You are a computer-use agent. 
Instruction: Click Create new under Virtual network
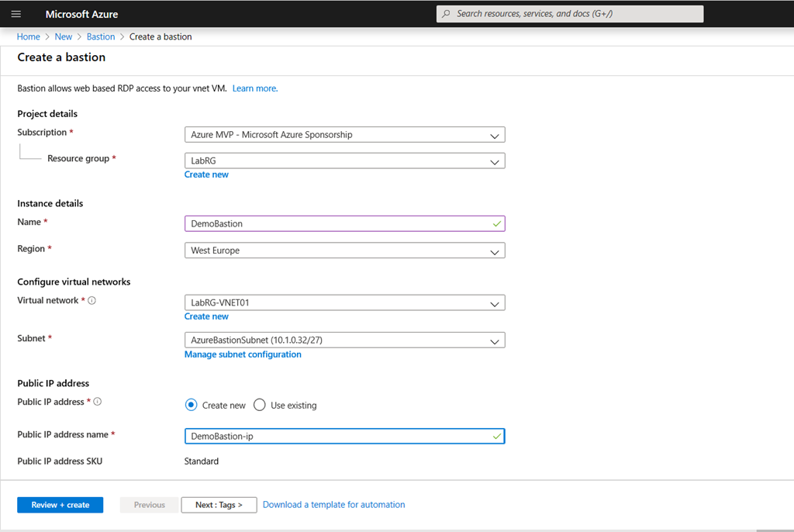[206, 316]
